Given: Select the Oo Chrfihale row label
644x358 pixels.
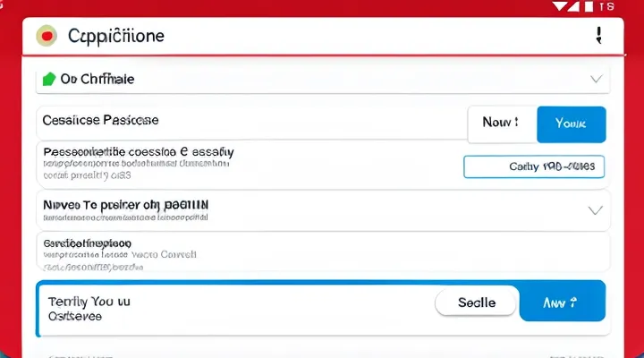Looking at the screenshot, I should [97, 79].
